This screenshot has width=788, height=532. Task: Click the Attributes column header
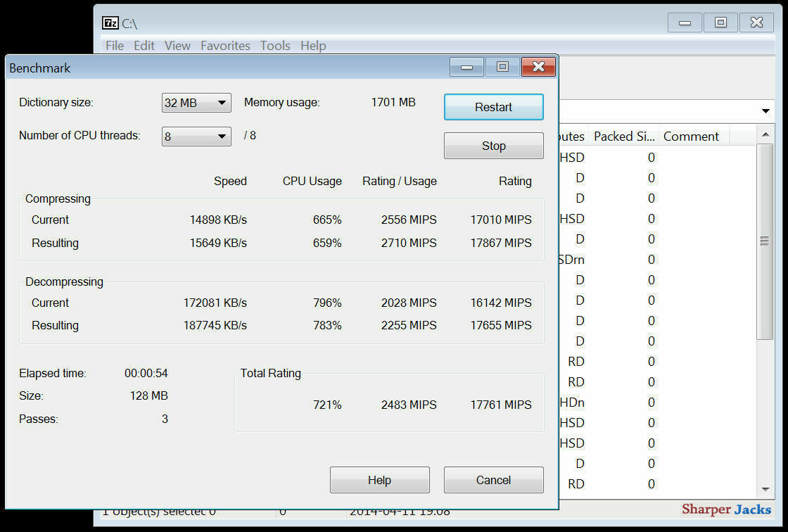coord(573,137)
